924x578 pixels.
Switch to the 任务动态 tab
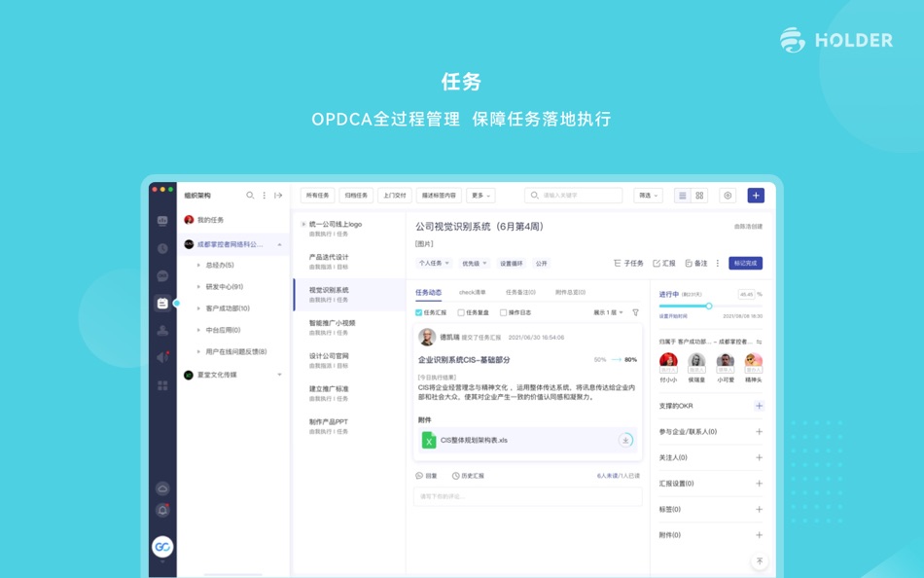[428, 293]
